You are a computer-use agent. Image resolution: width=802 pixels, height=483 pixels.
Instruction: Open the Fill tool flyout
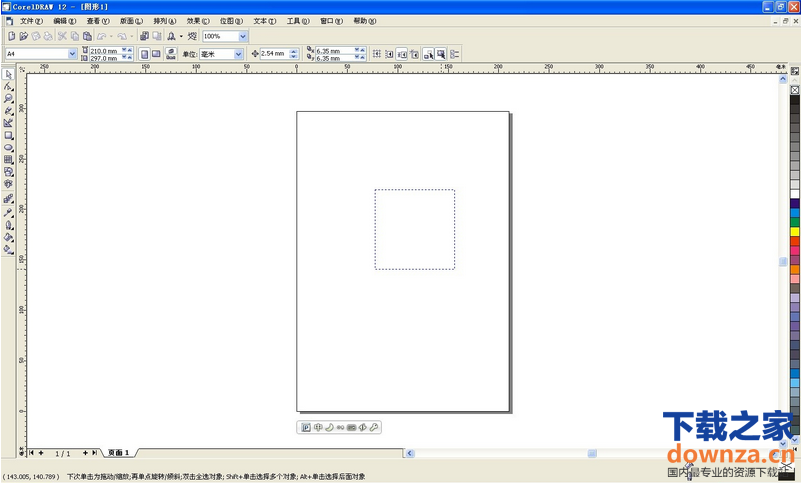coord(8,237)
